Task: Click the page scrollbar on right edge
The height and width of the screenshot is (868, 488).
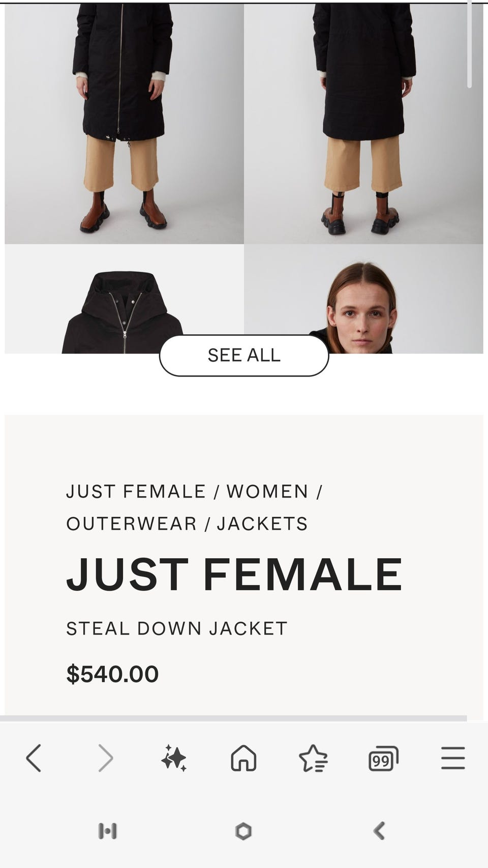Action: (x=469, y=44)
